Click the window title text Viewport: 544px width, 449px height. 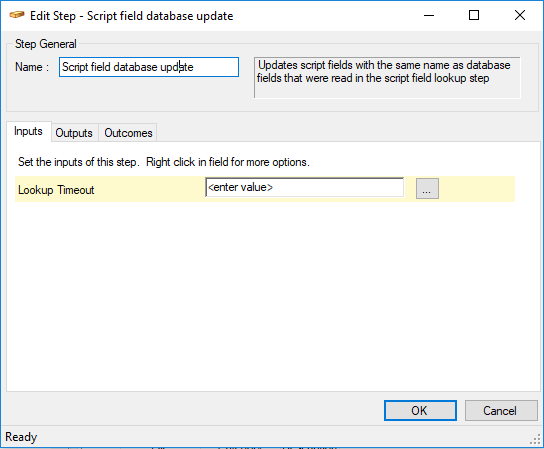(131, 16)
